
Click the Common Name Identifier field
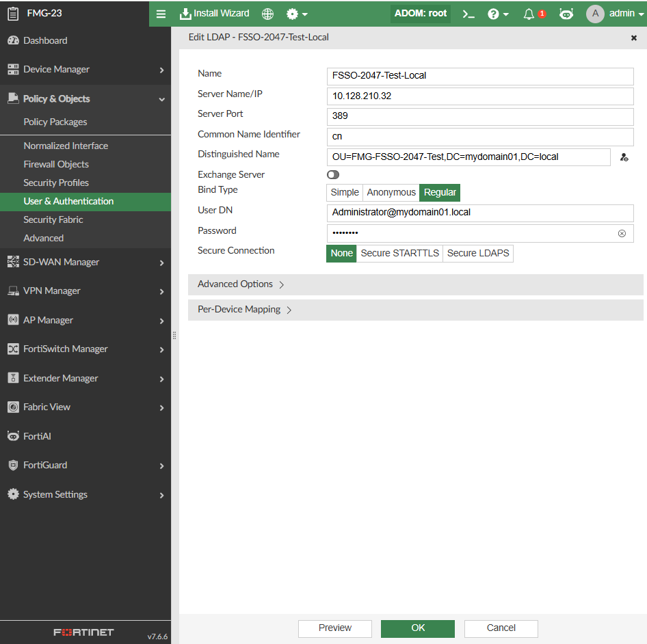coord(480,137)
